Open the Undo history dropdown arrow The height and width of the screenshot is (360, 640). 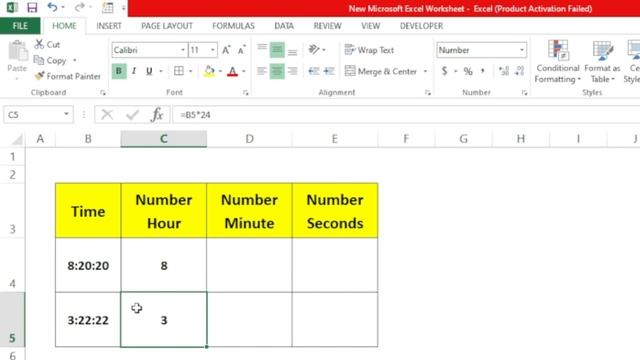pyautogui.click(x=63, y=7)
